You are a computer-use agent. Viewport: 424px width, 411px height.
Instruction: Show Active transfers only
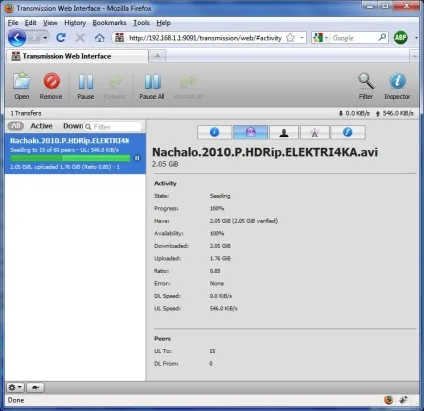click(x=42, y=126)
